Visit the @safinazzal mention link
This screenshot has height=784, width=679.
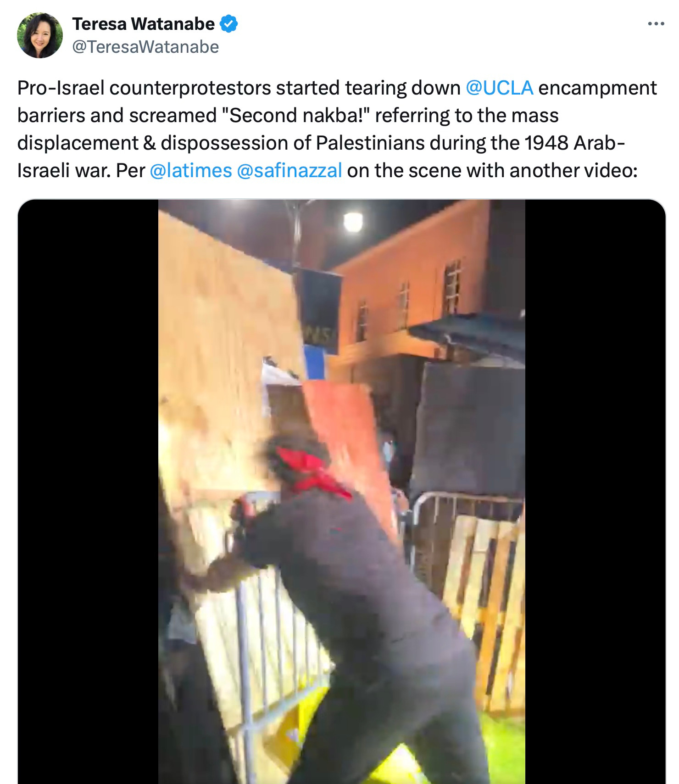point(289,170)
